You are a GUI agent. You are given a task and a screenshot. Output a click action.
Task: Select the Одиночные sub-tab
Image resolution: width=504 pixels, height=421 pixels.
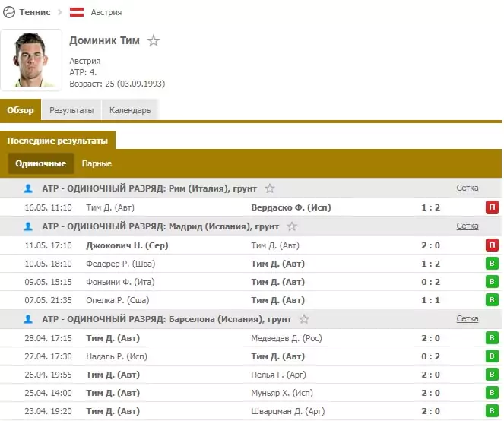tap(41, 163)
